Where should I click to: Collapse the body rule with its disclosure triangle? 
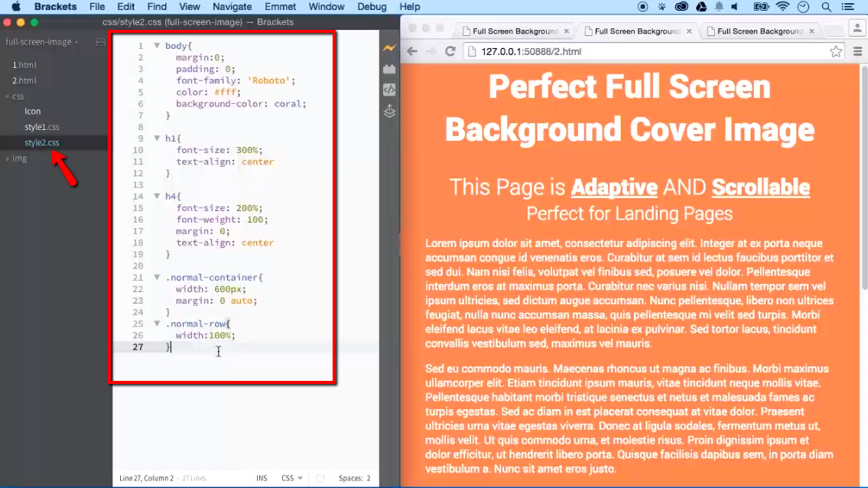(157, 45)
